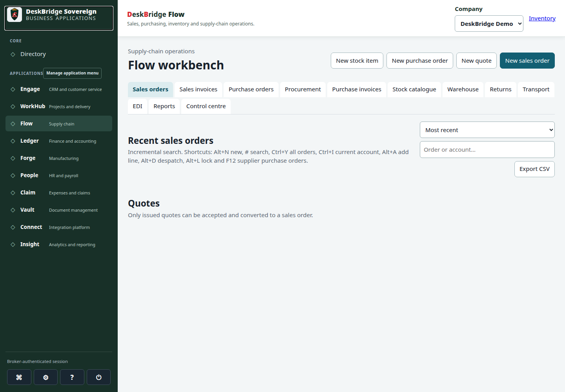Switch to the Reports tab

click(x=164, y=106)
